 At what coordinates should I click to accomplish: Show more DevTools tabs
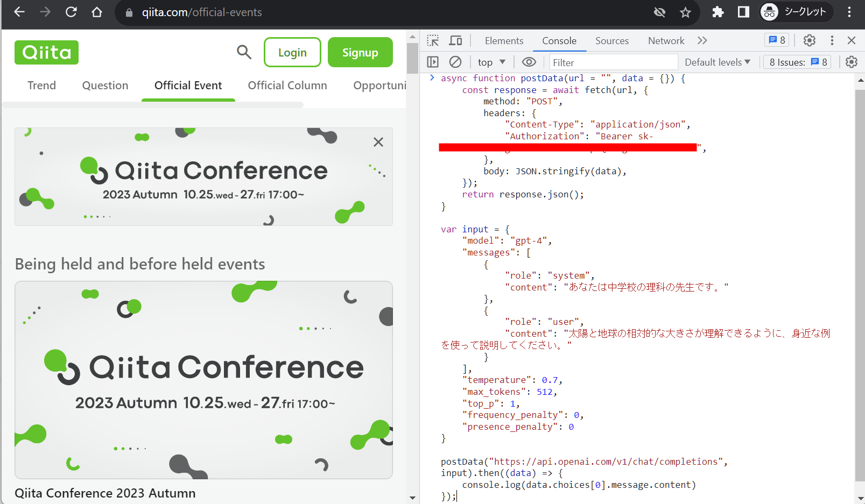point(702,40)
